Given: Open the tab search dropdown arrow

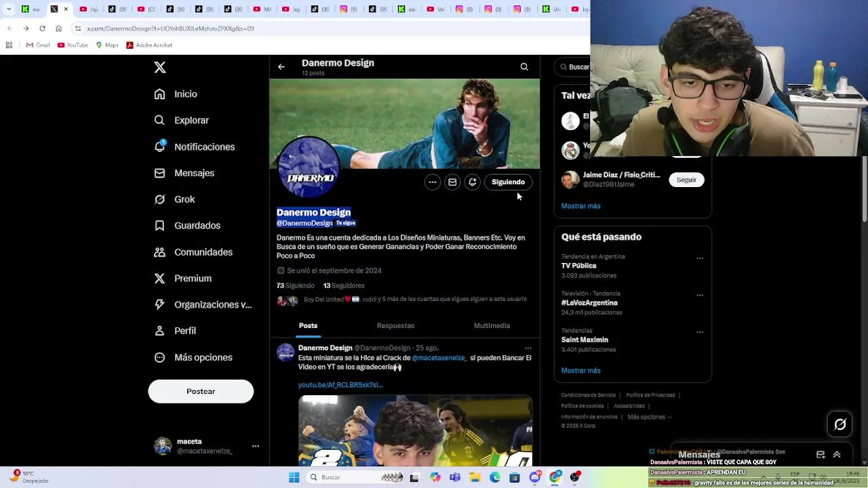Looking at the screenshot, I should pos(9,9).
